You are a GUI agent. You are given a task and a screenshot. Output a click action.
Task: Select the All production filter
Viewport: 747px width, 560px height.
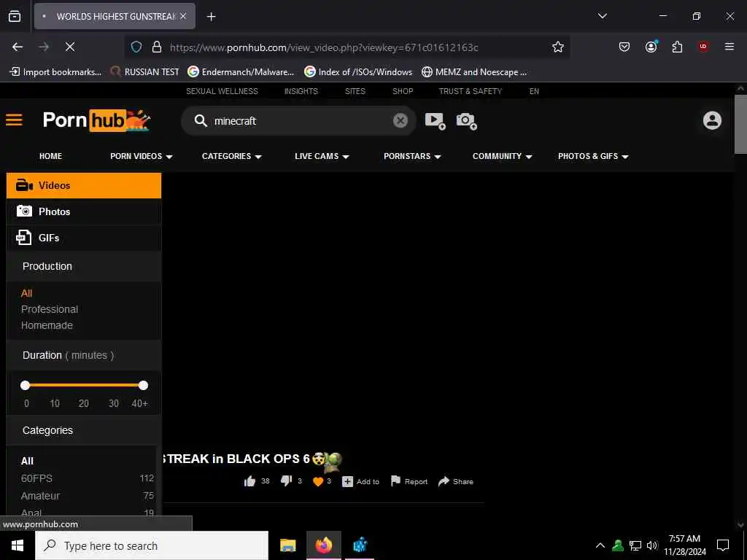27,293
